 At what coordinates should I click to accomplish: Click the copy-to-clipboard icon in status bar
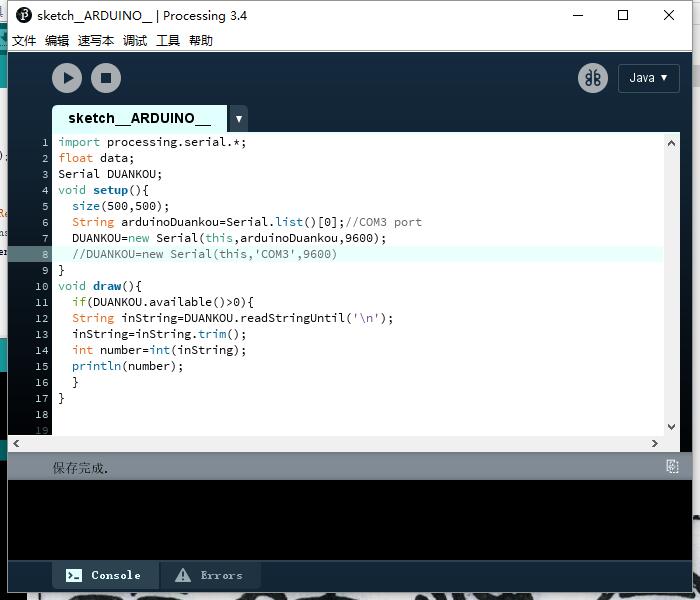[x=672, y=467]
